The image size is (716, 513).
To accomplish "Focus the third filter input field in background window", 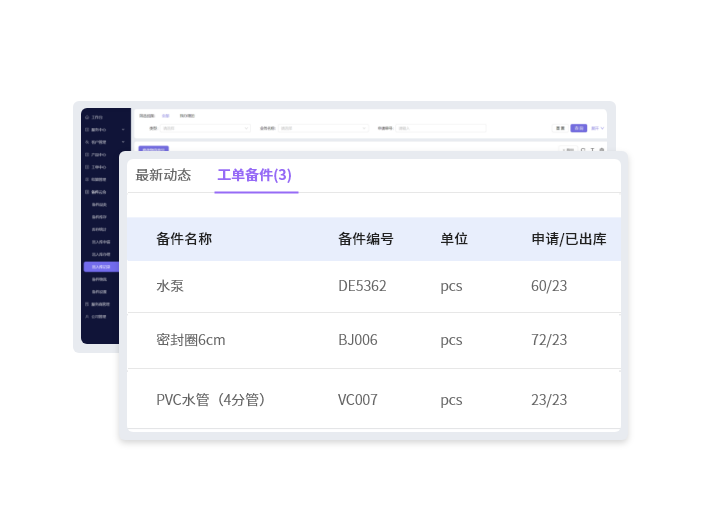I will [x=441, y=128].
